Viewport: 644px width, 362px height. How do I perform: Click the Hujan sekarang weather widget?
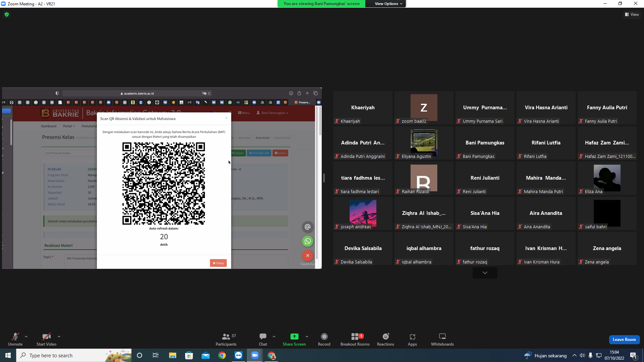tap(545, 355)
